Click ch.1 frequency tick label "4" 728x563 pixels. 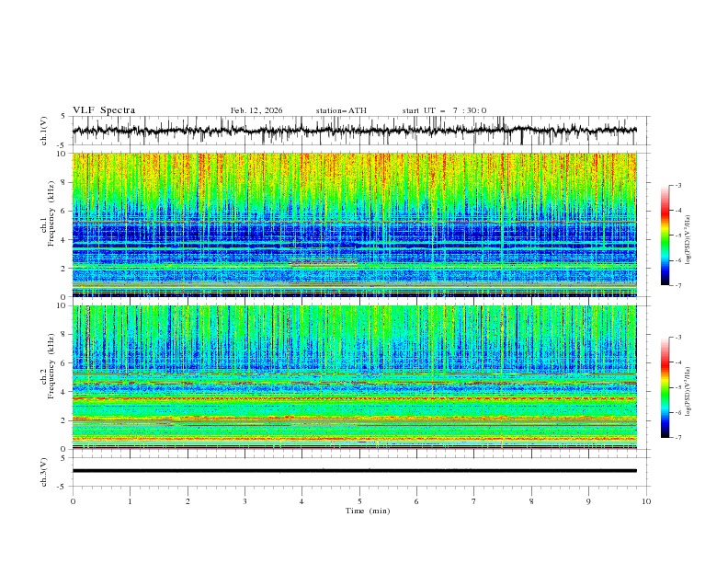click(64, 240)
